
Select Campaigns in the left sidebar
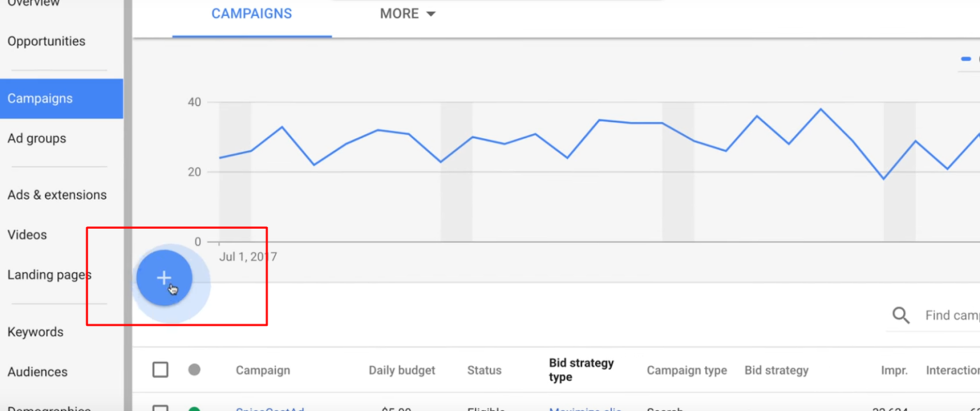coord(40,98)
